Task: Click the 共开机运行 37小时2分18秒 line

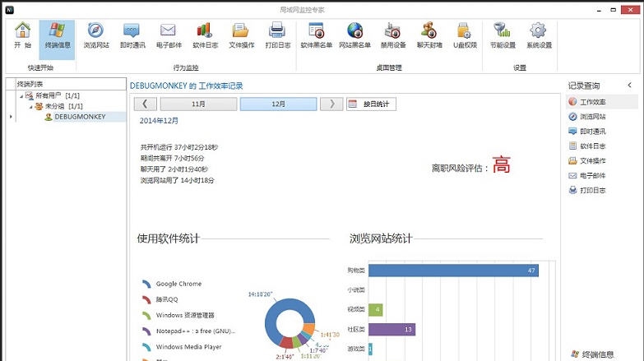Action: click(179, 147)
